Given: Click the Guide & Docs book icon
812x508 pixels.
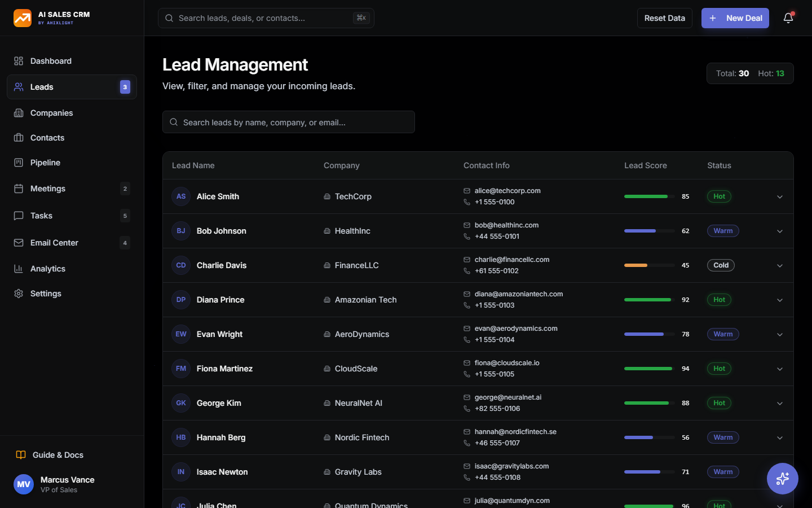Looking at the screenshot, I should (x=21, y=455).
